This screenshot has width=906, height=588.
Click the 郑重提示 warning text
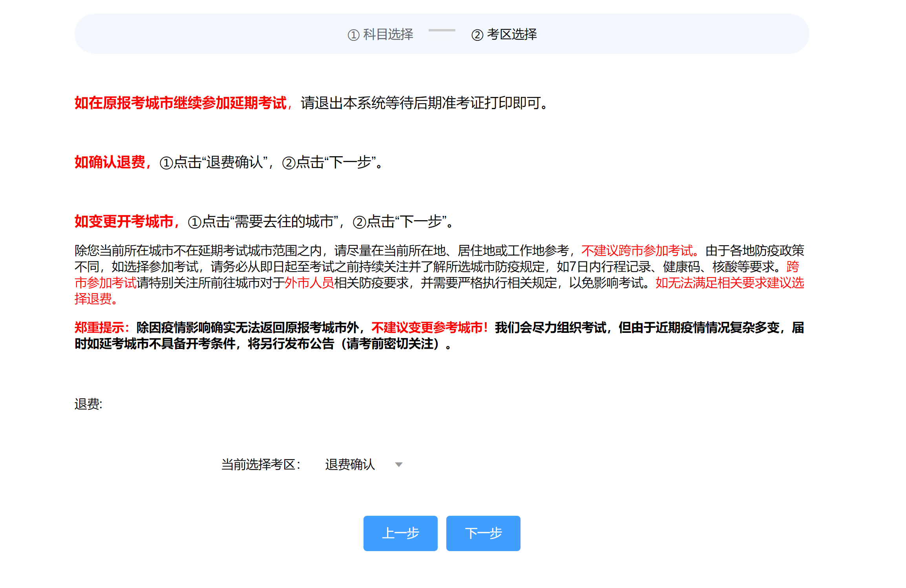click(102, 327)
